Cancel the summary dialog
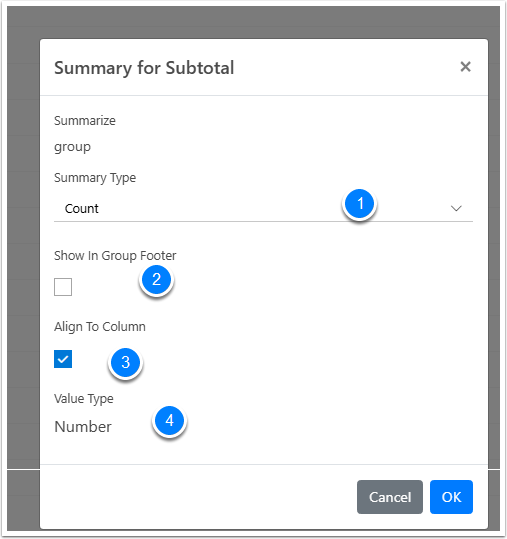 [x=390, y=497]
